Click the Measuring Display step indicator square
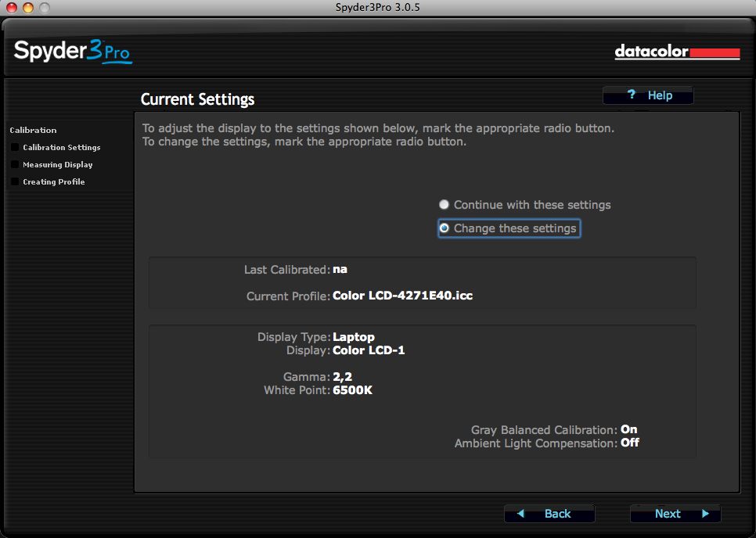This screenshot has width=756, height=538. click(15, 164)
